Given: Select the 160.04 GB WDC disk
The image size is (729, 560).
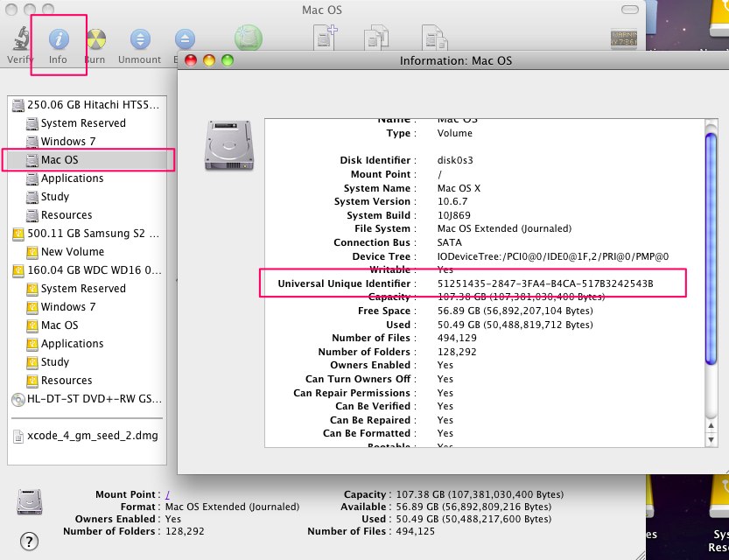Looking at the screenshot, I should coord(87,270).
